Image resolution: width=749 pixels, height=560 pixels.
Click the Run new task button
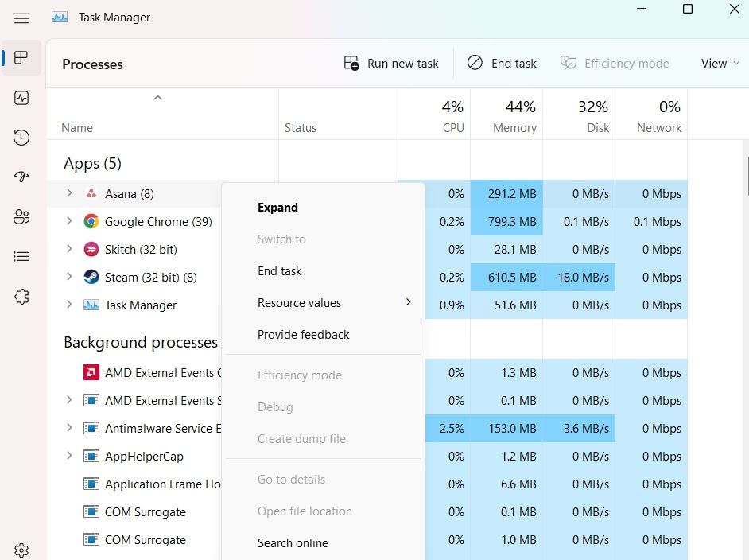(391, 63)
